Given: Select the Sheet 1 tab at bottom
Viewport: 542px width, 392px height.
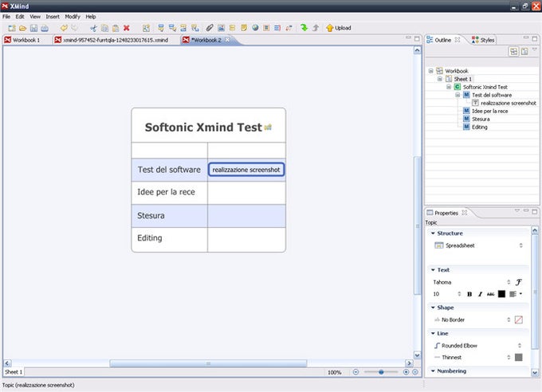Looking at the screenshot, I should (14, 372).
